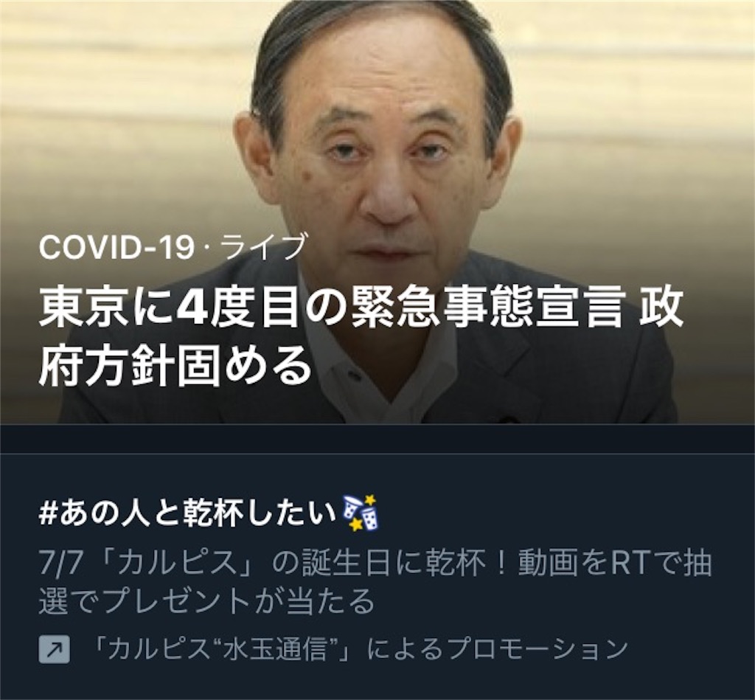Click the promoted arrow icon
Image resolution: width=755 pixels, height=700 pixels.
coord(54,648)
